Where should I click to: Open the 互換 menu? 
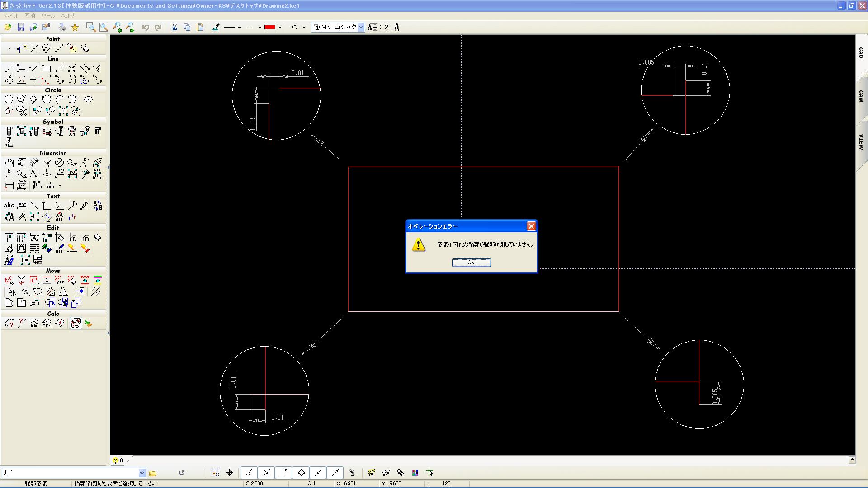[30, 16]
